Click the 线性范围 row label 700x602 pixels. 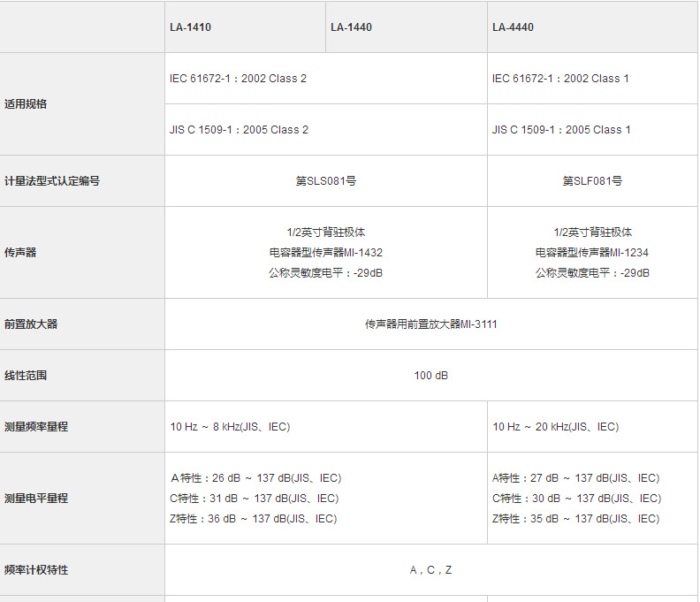pyautogui.click(x=26, y=376)
